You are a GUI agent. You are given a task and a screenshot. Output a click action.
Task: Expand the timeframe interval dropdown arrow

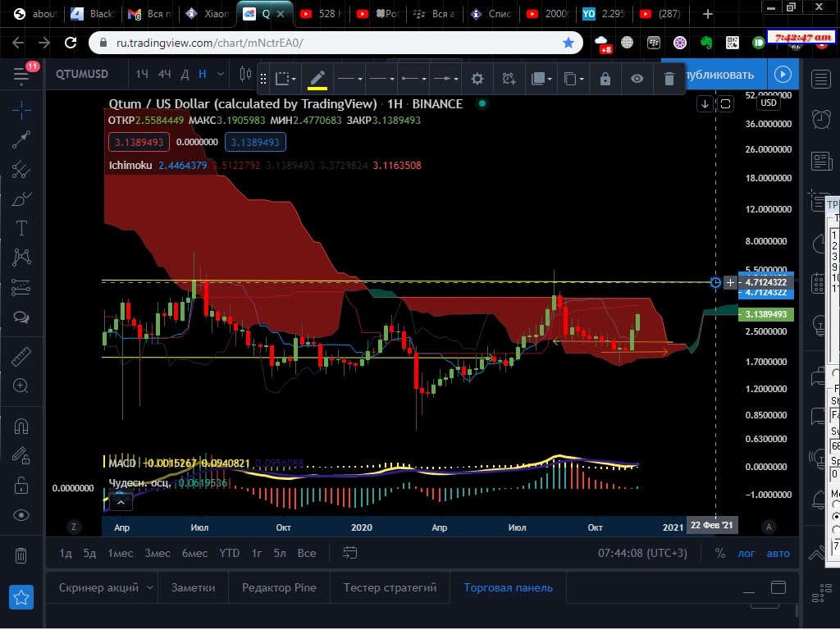point(220,74)
